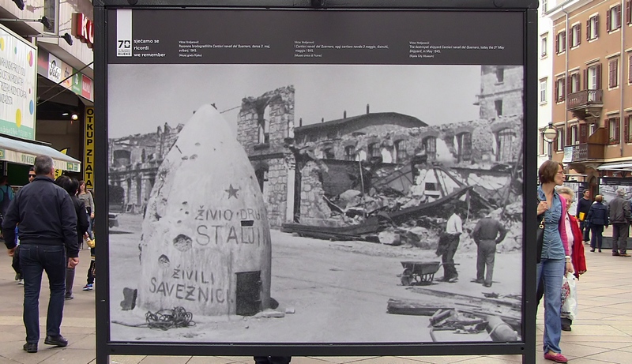Click the white shopping bag the woman carries
The width and height of the screenshot is (632, 364).
point(570,295)
